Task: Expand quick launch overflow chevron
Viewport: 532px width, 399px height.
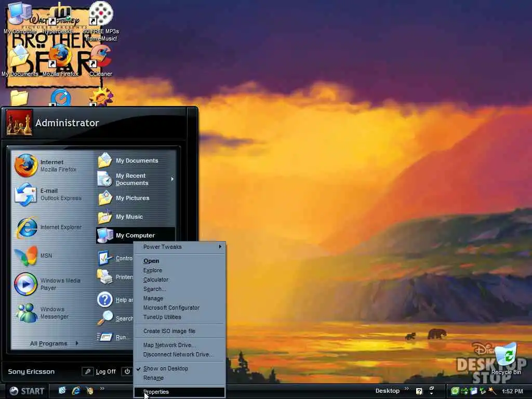Action: (x=102, y=389)
